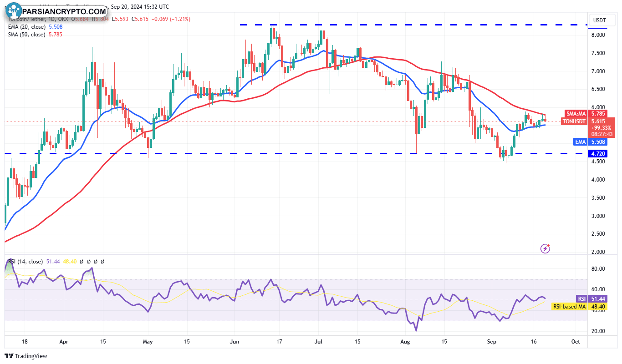Select the RSI (14, close) indicator legend
Image resolution: width=622 pixels, height=364 pixels.
[x=25, y=262]
